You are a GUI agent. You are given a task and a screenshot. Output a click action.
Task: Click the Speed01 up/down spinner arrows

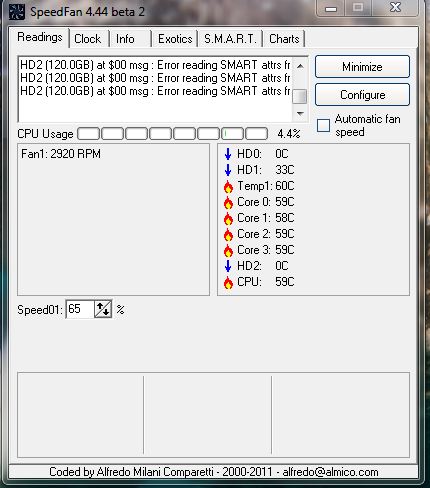coord(103,309)
